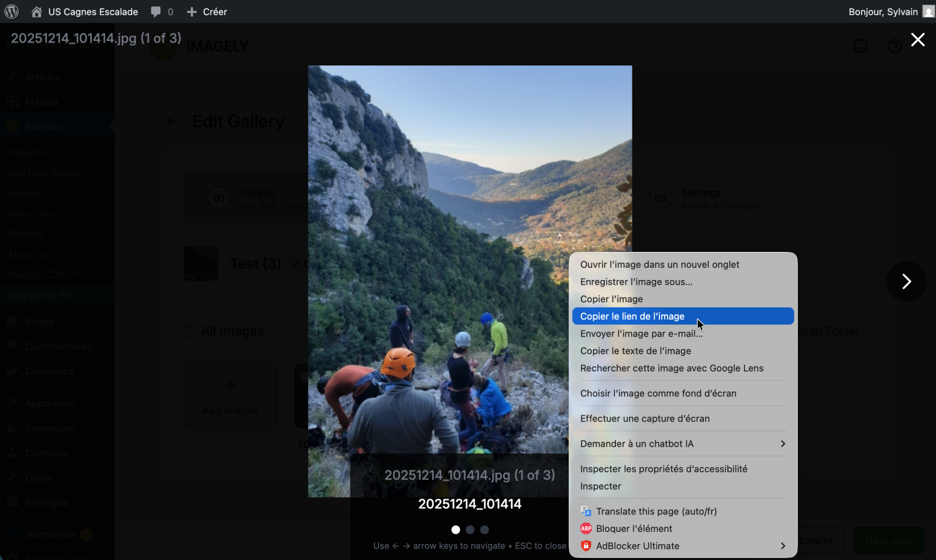Click the climbing photo in lightbox
936x560 pixels.
pyautogui.click(x=439, y=234)
